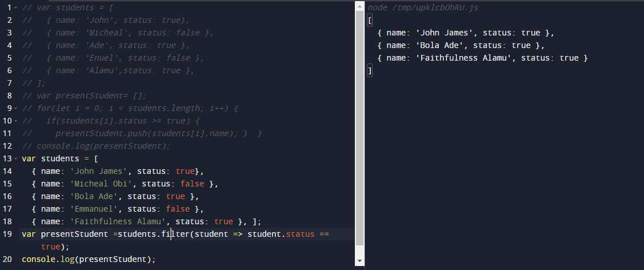Click the 'Bola Ade' row in output panel
Screen dimensions: 644x270
(461, 45)
